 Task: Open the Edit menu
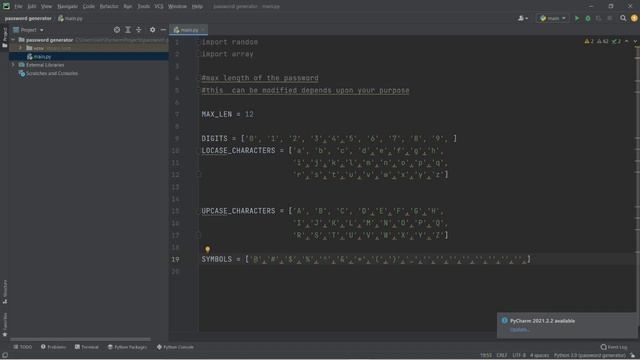[32, 7]
